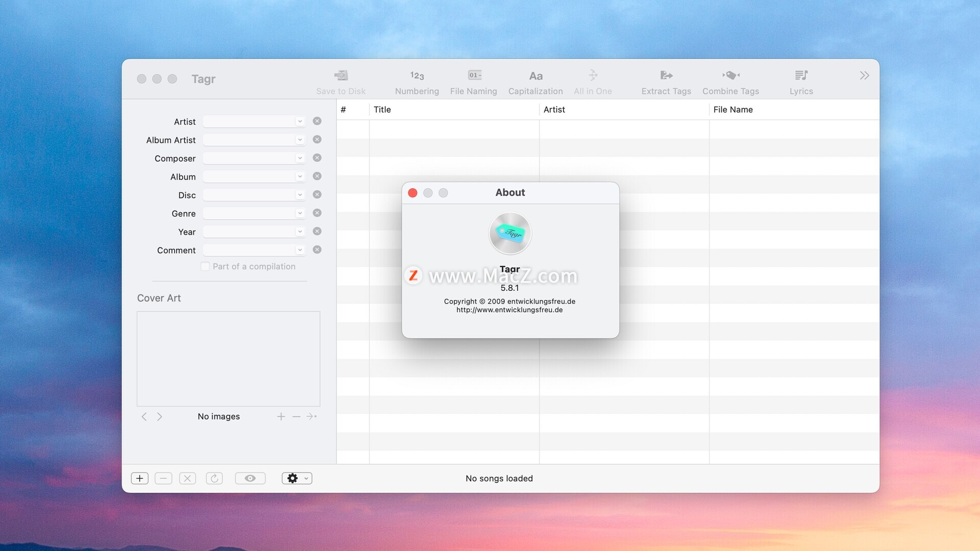
Task: Expand the Year dropdown arrow
Action: tap(300, 232)
